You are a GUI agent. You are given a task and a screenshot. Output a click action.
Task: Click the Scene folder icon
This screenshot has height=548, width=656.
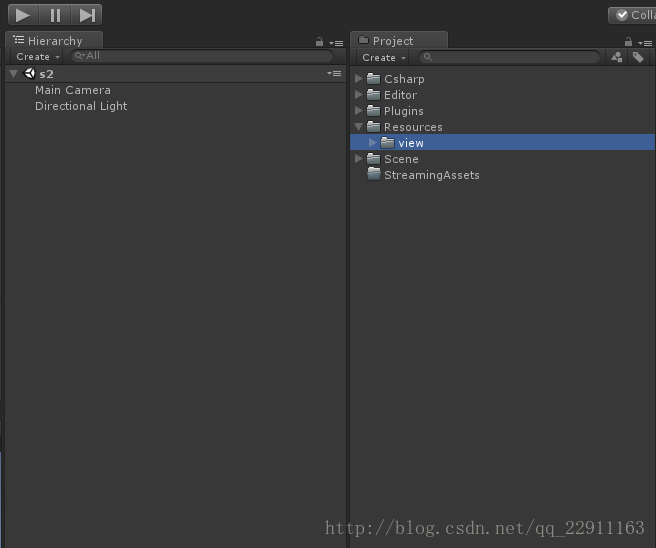373,159
